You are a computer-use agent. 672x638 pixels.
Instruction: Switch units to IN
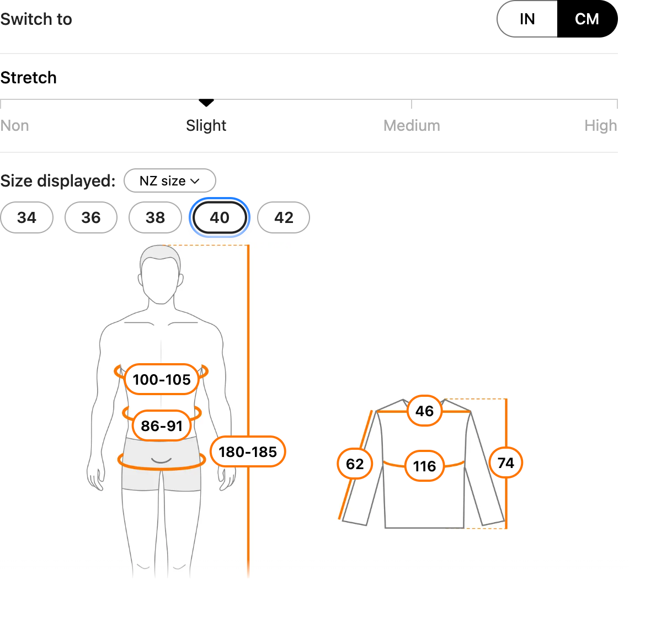tap(527, 19)
